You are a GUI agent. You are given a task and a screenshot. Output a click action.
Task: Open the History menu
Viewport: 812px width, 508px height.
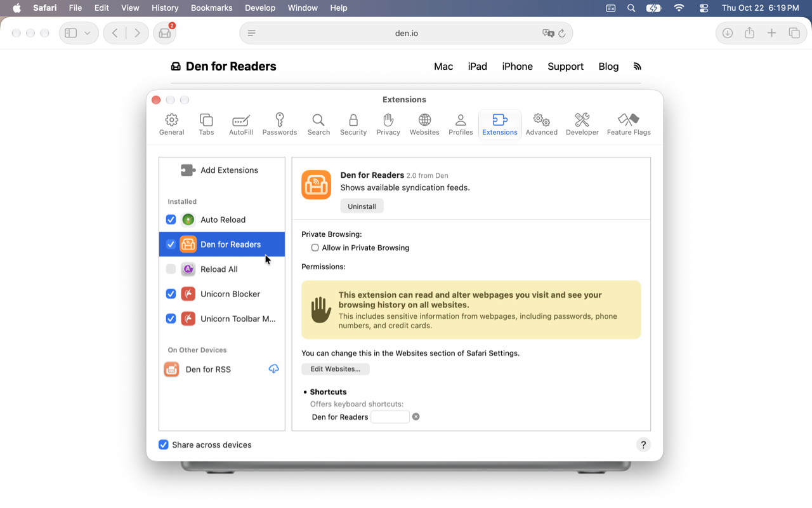(x=165, y=8)
